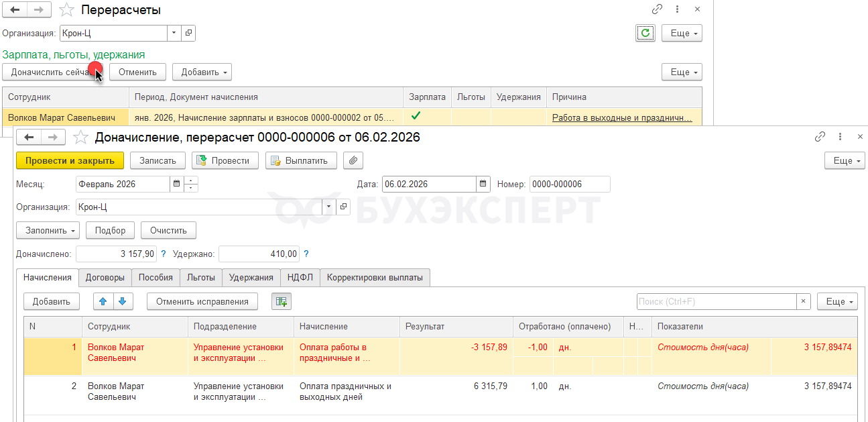The width and height of the screenshot is (868, 422).
Task: Copy link to Доначисление document
Action: tap(820, 137)
